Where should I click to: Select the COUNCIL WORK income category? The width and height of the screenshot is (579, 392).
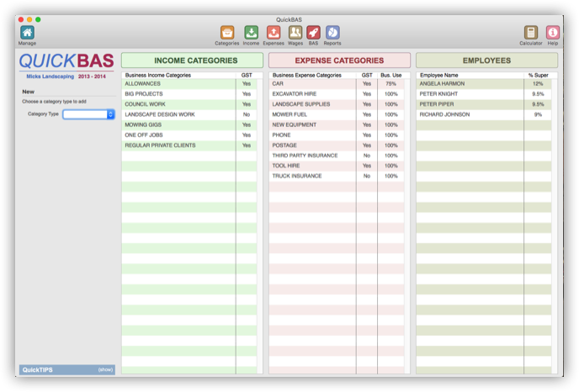pyautogui.click(x=189, y=104)
